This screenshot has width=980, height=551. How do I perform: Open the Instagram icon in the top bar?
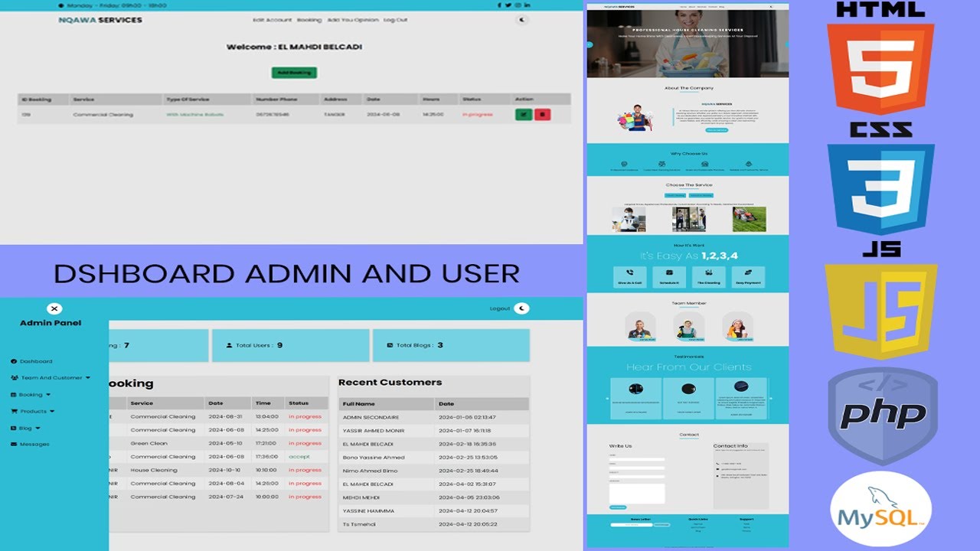pos(518,5)
